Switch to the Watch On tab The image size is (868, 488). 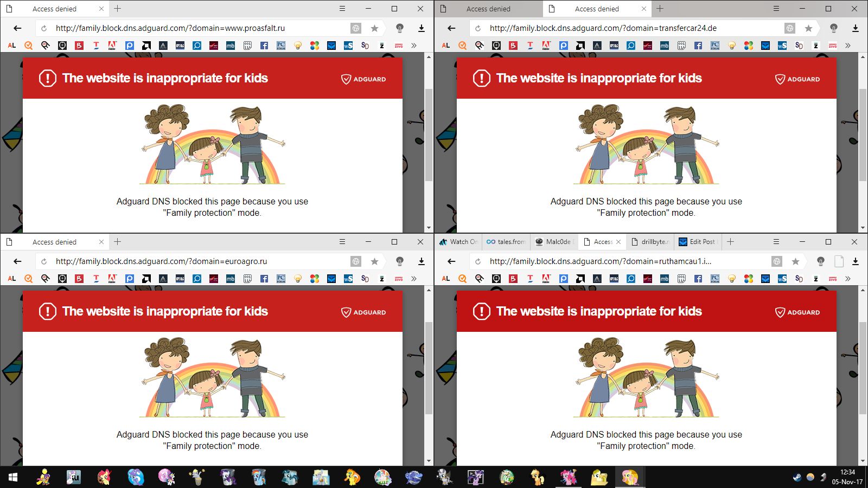point(458,242)
